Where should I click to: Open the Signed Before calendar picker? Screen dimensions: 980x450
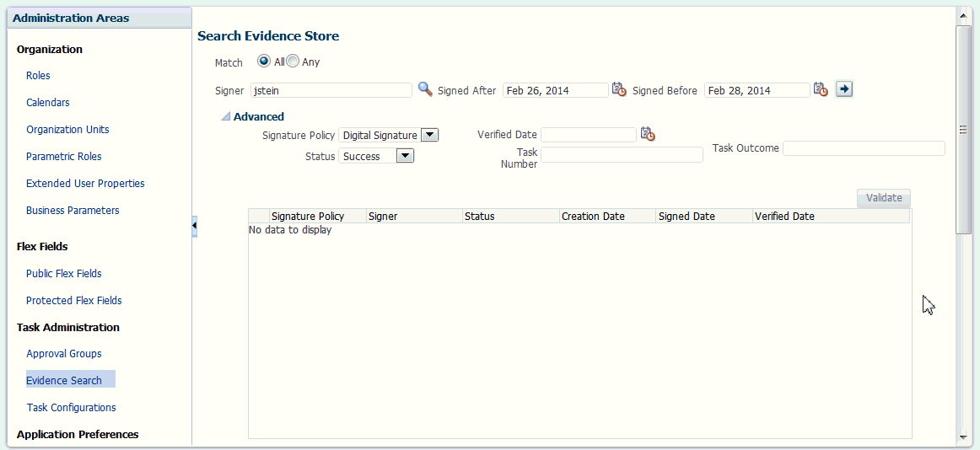click(821, 89)
